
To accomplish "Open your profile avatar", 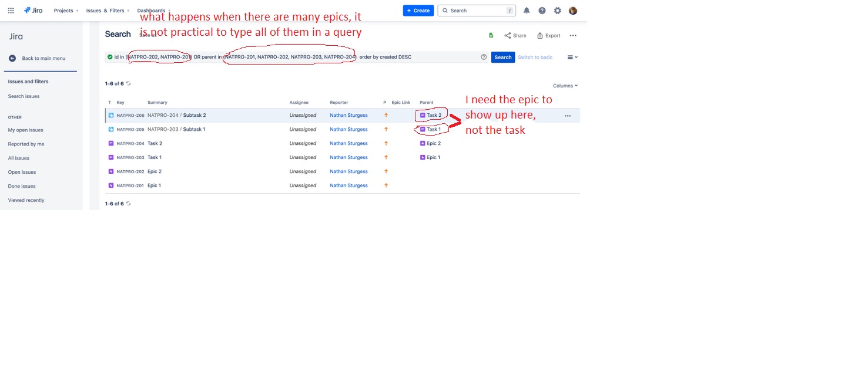I will (x=572, y=10).
